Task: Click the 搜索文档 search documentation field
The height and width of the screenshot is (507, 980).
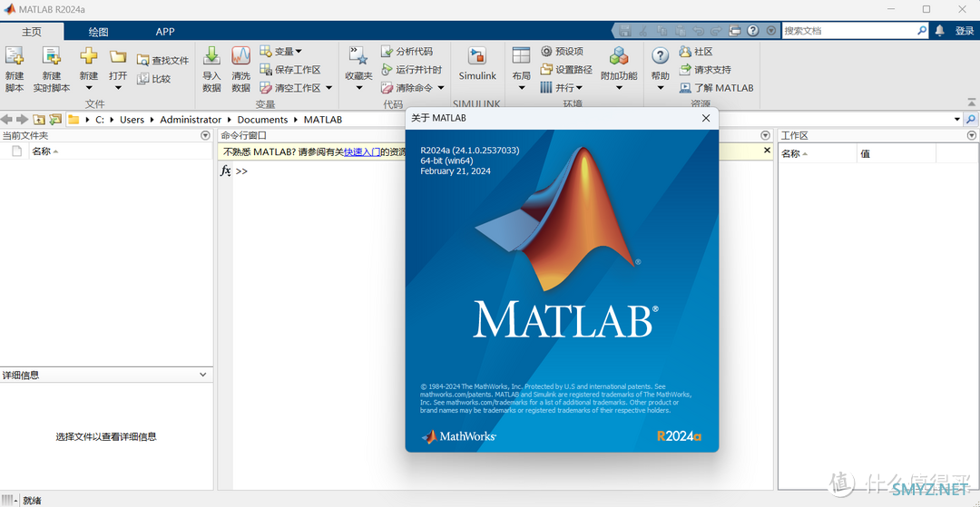Action: pos(849,30)
